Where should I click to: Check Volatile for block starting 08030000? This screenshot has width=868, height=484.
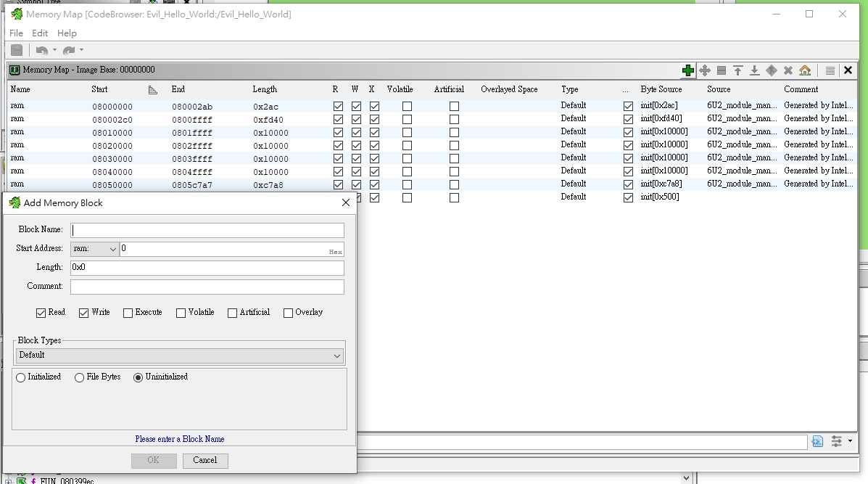[x=407, y=158]
